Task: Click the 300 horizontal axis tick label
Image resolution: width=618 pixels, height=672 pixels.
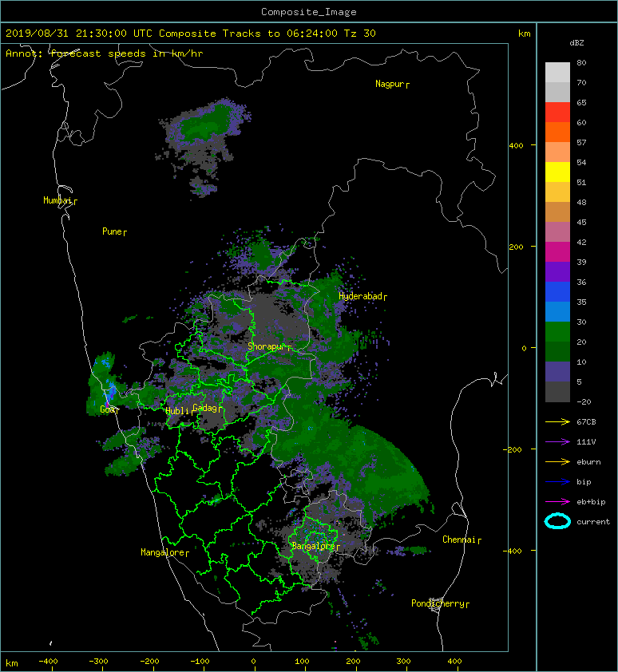Action: [x=403, y=662]
